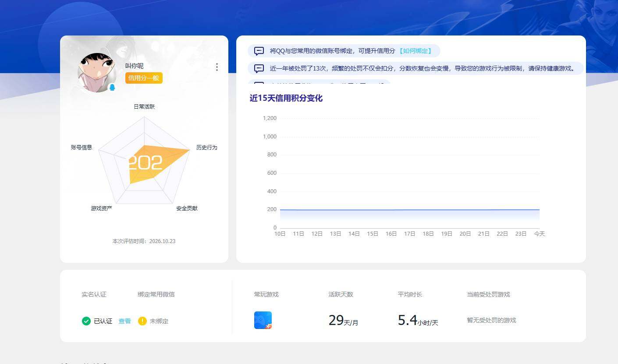Click the 安全贡献 radar label
This screenshot has height=364, width=618.
(x=187, y=209)
